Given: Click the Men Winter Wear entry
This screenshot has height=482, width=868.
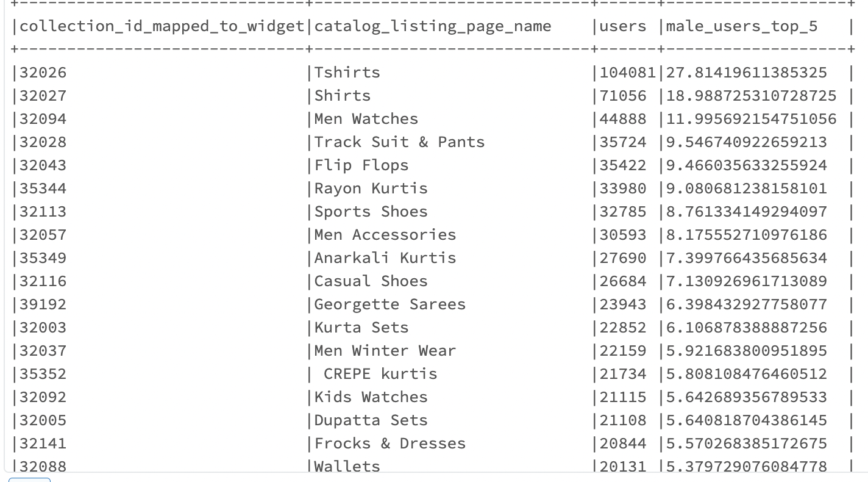Looking at the screenshot, I should tap(385, 351).
